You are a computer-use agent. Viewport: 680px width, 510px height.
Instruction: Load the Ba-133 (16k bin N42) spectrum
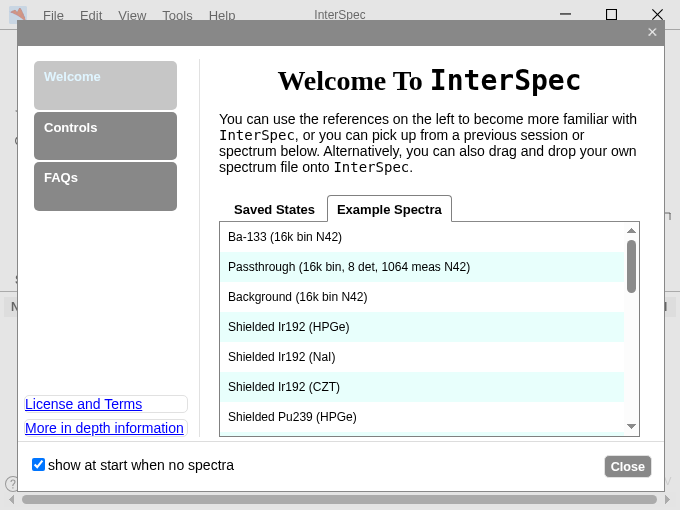(x=422, y=237)
